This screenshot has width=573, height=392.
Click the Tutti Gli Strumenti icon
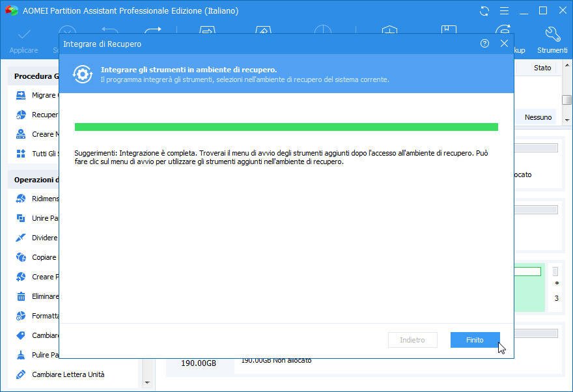[x=21, y=154]
